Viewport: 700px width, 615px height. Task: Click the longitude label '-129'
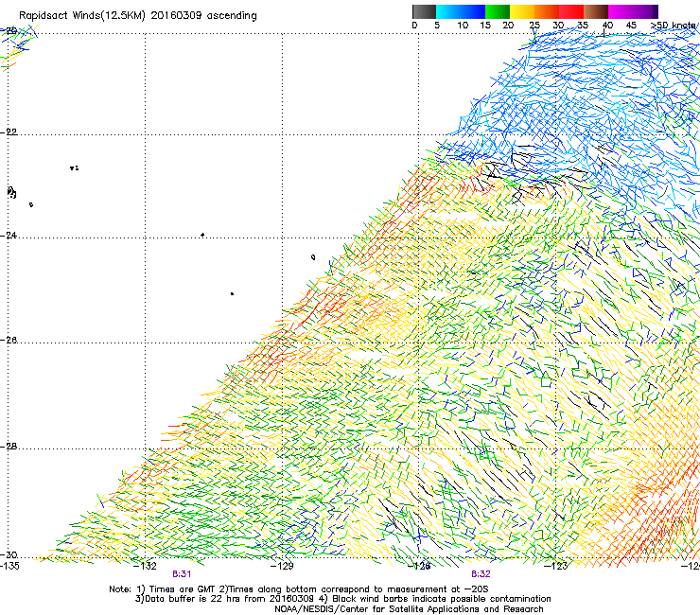[x=282, y=566]
